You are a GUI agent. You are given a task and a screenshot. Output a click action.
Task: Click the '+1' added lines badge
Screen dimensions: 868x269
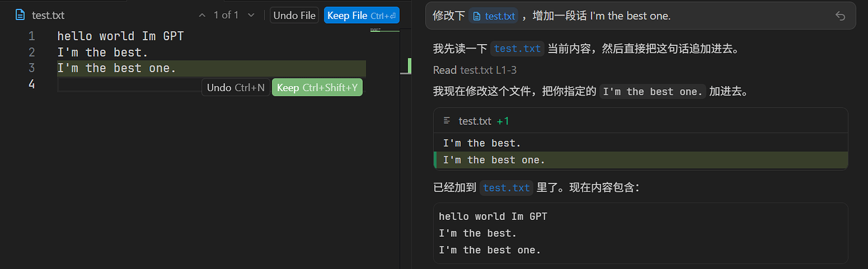[x=503, y=121]
